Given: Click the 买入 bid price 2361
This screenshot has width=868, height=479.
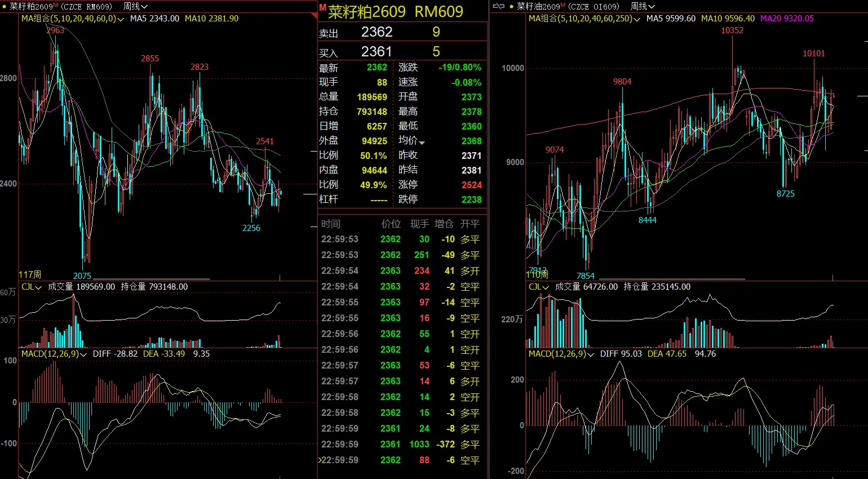Looking at the screenshot, I should pyautogui.click(x=377, y=52).
